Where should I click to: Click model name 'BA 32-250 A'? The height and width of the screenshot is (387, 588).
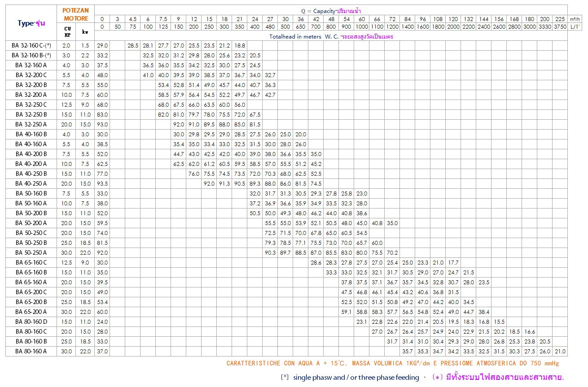click(x=31, y=124)
